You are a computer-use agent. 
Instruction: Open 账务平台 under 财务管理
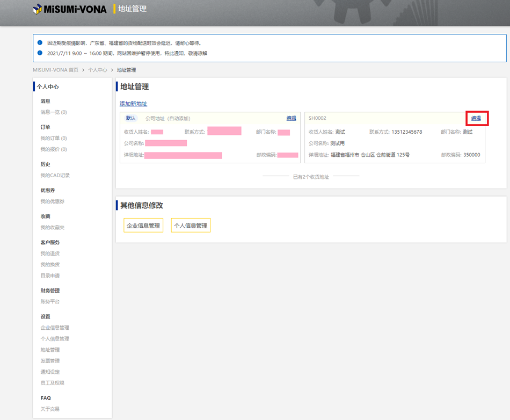point(50,302)
